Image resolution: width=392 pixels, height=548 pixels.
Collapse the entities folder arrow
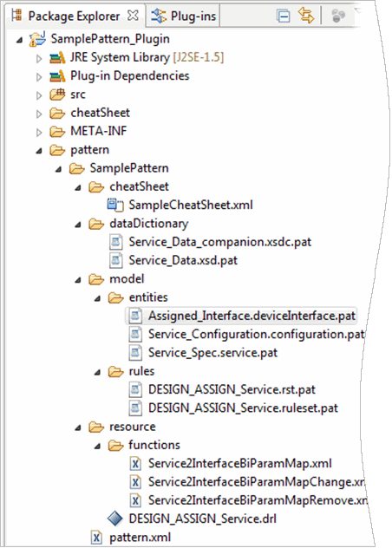[x=98, y=299]
